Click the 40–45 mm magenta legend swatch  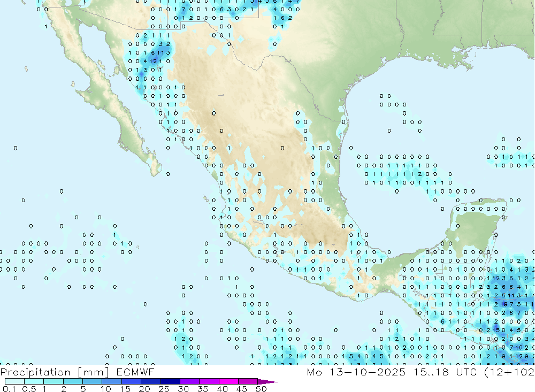[228, 381]
